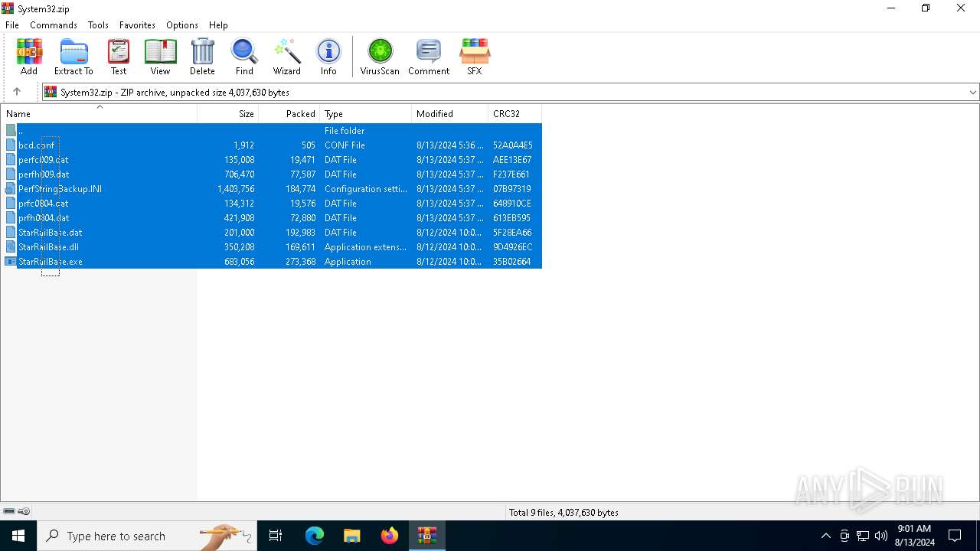Launch Firefox from taskbar
Image resolution: width=980 pixels, height=551 pixels.
(390, 536)
